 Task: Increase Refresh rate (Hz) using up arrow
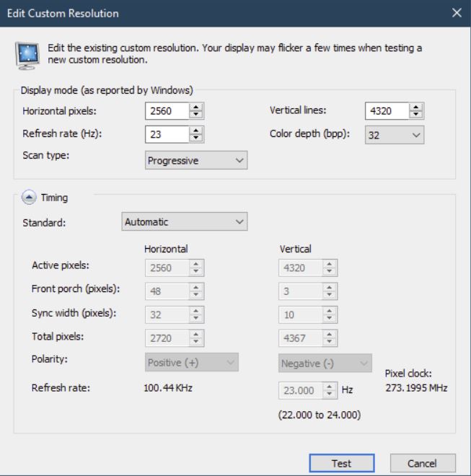197,131
